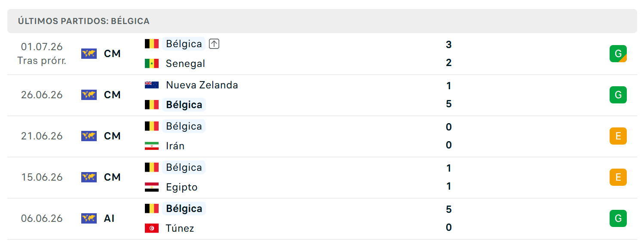This screenshot has width=644, height=245.
Task: Open team Nueva Zelanda
Action: coord(202,85)
